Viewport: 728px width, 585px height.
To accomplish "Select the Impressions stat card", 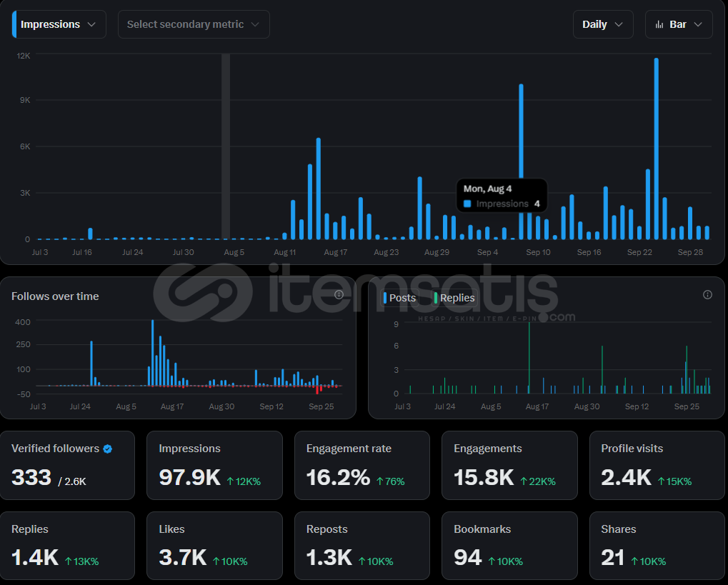I will click(214, 465).
